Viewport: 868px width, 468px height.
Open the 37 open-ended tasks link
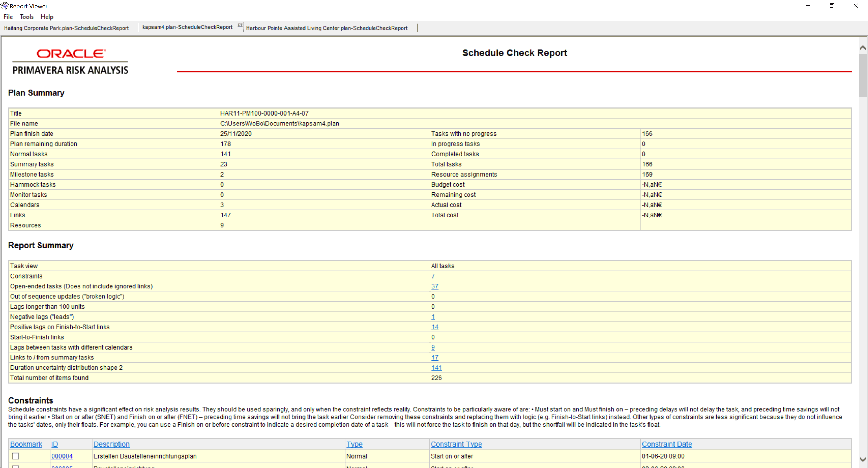coord(434,286)
